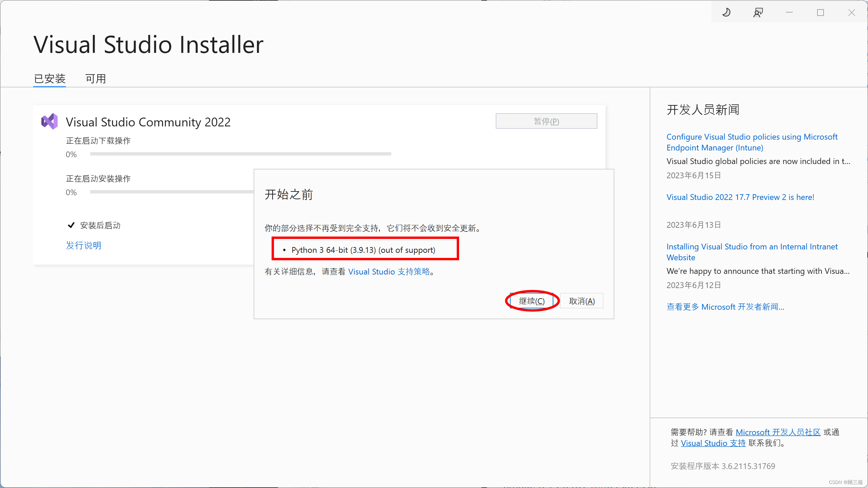Open the Configure Visual Studio policies news article
This screenshot has width=868, height=488.
click(x=752, y=142)
